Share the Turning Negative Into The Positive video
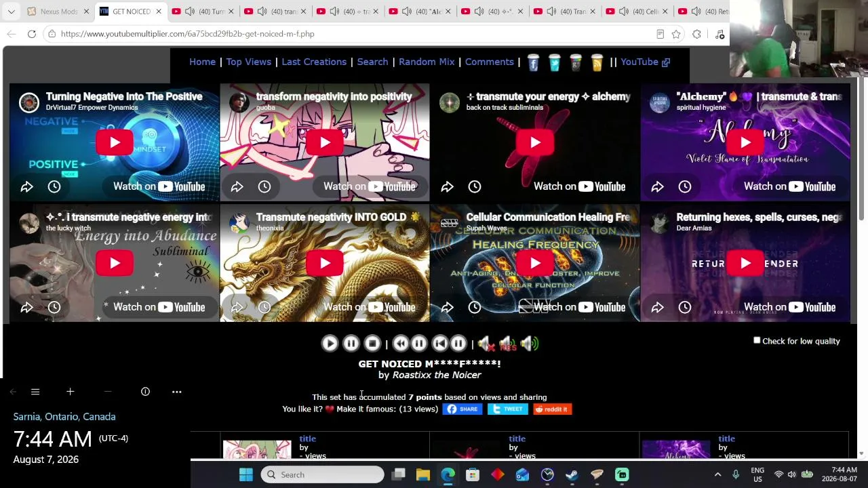The width and height of the screenshot is (868, 488). [x=26, y=186]
